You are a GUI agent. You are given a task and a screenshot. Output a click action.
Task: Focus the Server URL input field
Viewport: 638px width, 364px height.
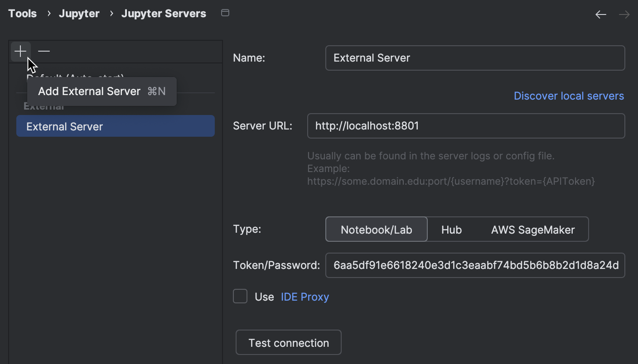[466, 126]
